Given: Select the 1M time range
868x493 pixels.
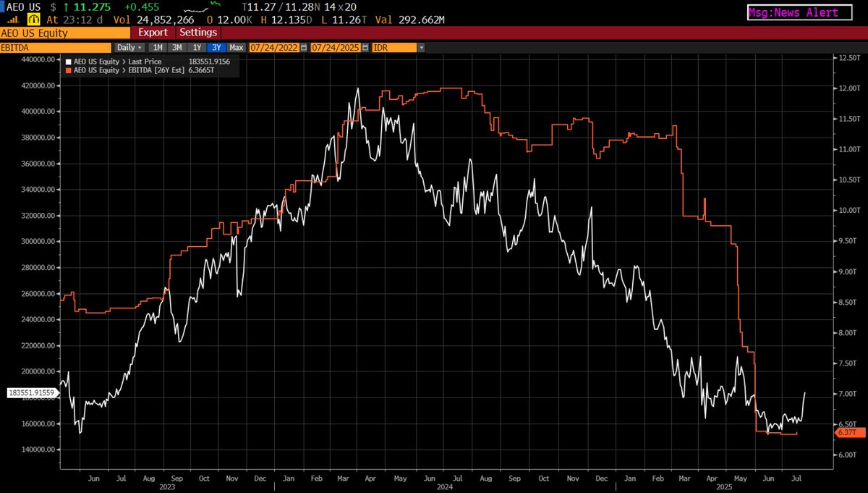Looking at the screenshot, I should click(x=156, y=47).
